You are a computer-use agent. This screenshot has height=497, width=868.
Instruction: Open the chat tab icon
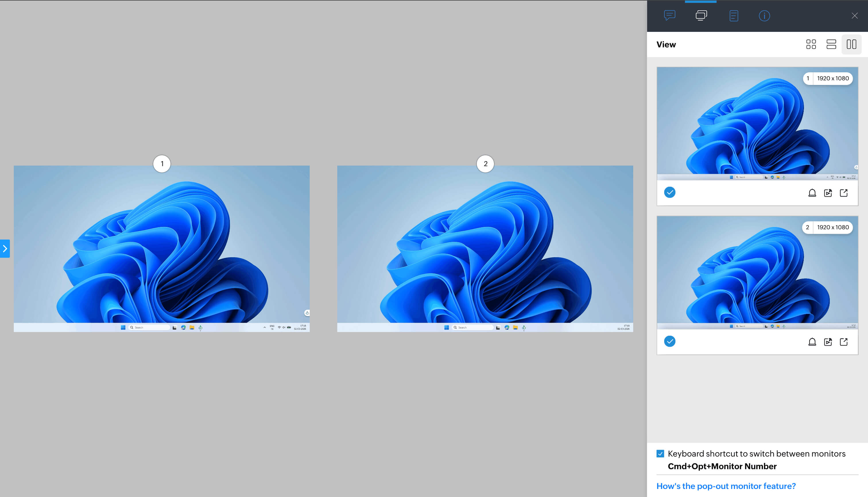click(x=669, y=15)
